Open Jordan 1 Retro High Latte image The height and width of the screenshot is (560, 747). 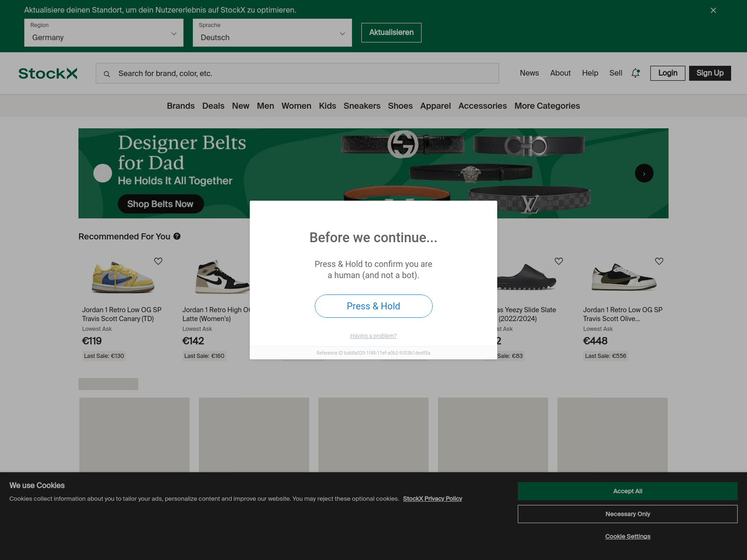point(222,277)
